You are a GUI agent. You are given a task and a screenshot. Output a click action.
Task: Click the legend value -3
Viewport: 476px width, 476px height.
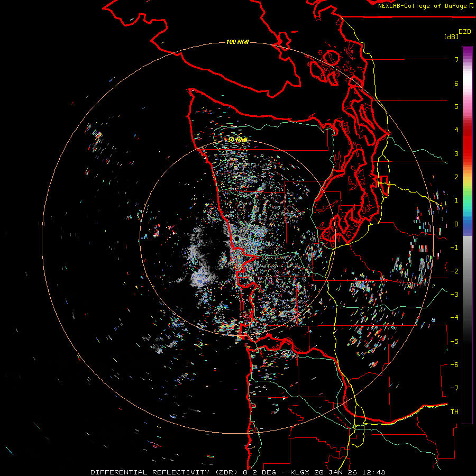pyautogui.click(x=454, y=295)
